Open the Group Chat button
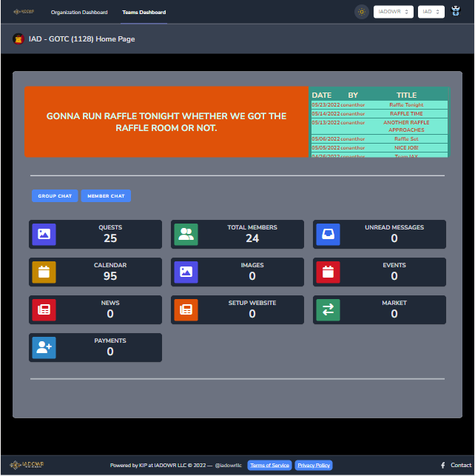475x476 pixels. coord(55,196)
